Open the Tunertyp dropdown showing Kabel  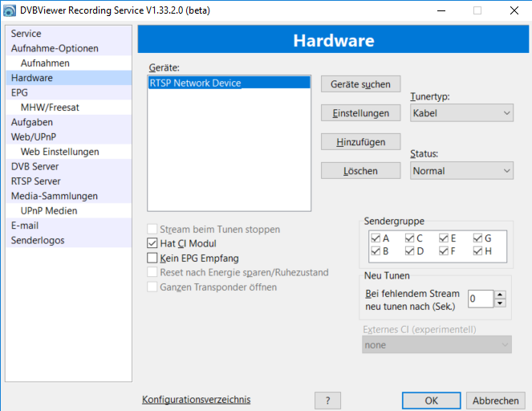(x=461, y=113)
